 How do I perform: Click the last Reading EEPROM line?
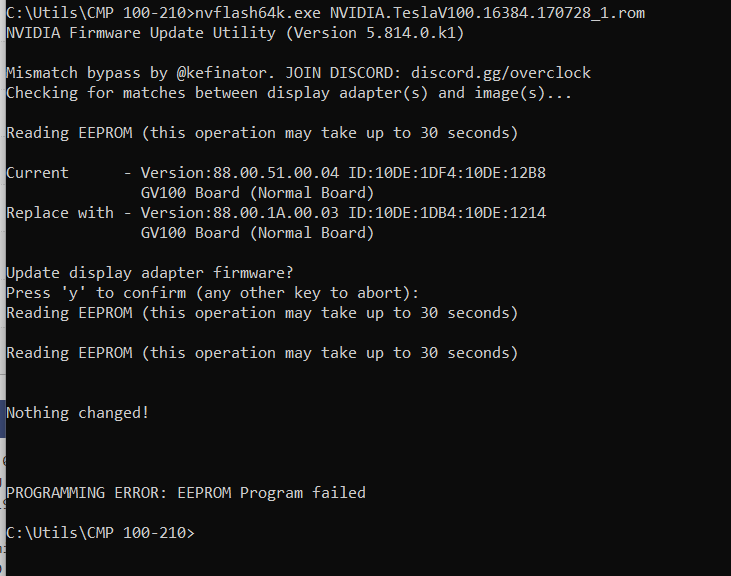[262, 353]
